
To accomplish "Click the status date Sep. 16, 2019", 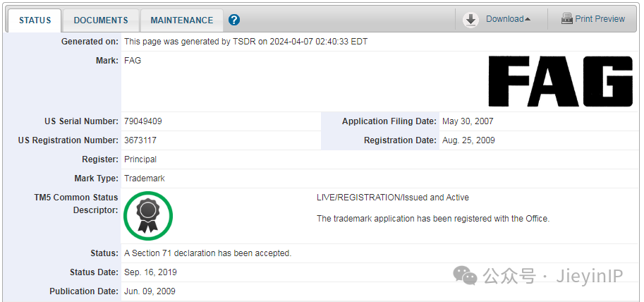I will point(150,272).
